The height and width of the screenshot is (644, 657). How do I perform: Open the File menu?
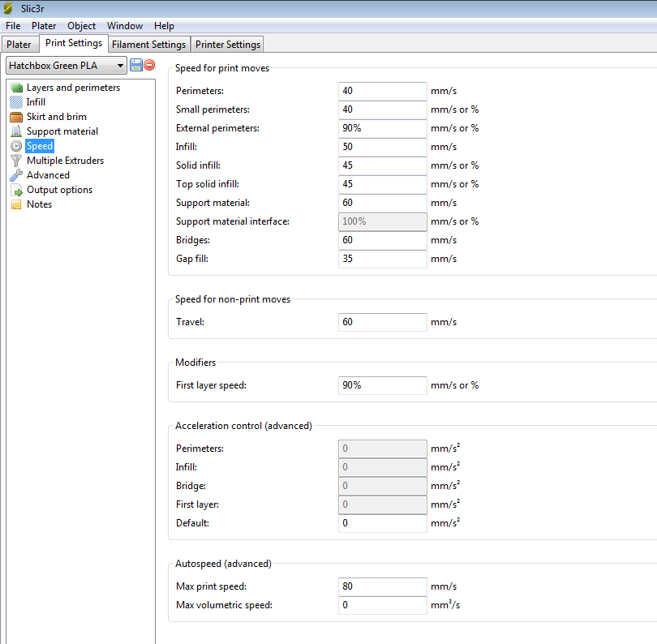click(13, 26)
